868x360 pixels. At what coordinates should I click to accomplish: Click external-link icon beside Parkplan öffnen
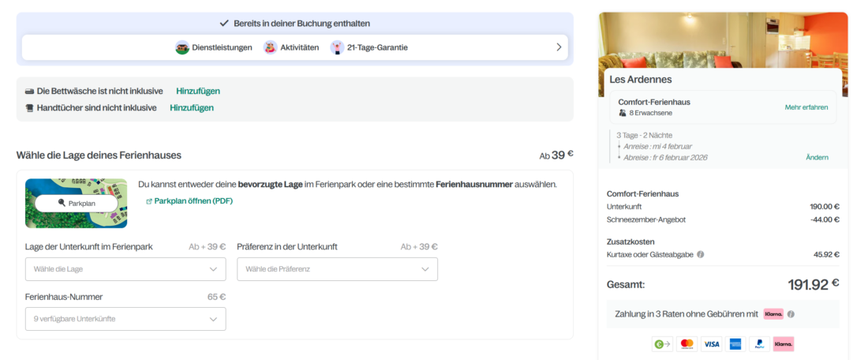(x=149, y=201)
